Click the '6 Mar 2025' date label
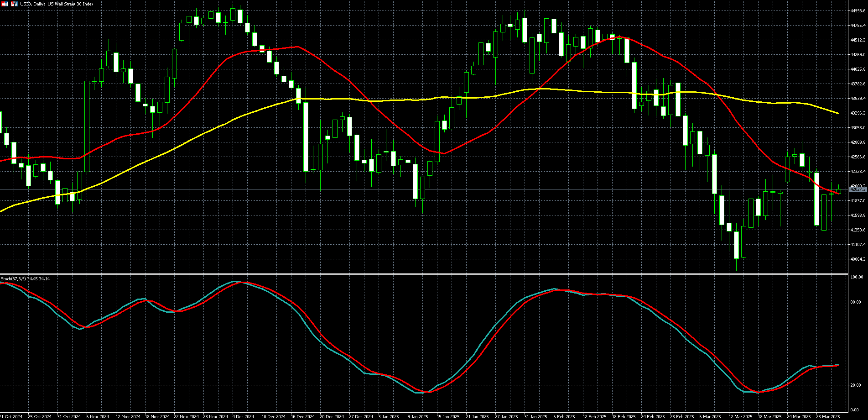The image size is (868, 420). click(x=710, y=417)
